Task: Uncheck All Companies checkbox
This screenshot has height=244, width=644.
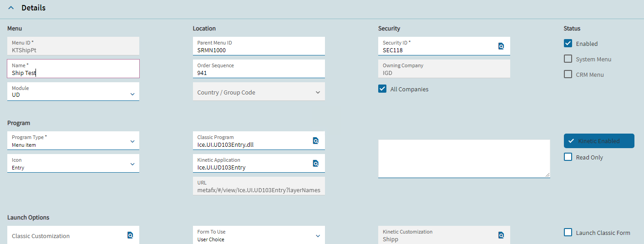Action: [382, 89]
